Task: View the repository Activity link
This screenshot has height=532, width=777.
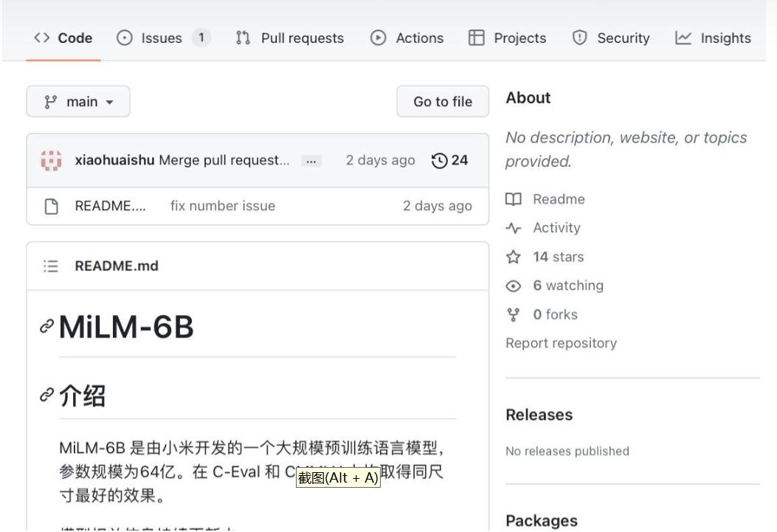Action: point(556,228)
